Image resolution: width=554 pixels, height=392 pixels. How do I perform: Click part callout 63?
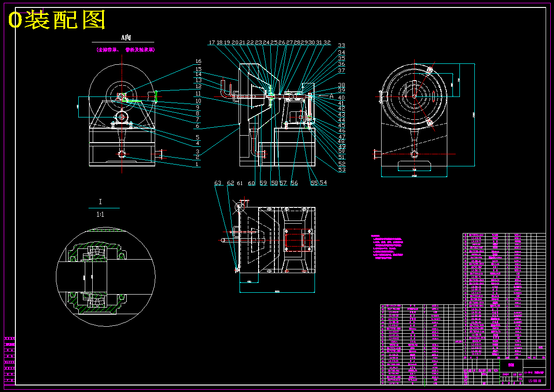(x=218, y=183)
